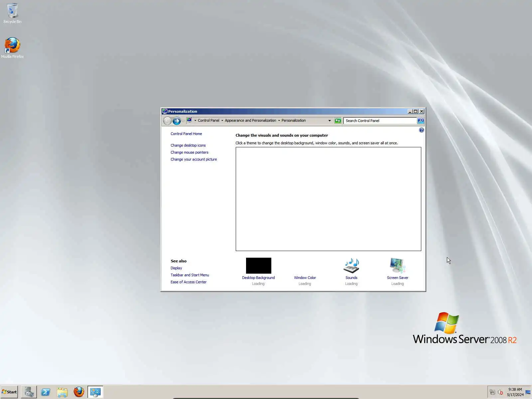Expand the arrow after Appearance and Personalization
The image size is (532, 399).
pyautogui.click(x=279, y=121)
